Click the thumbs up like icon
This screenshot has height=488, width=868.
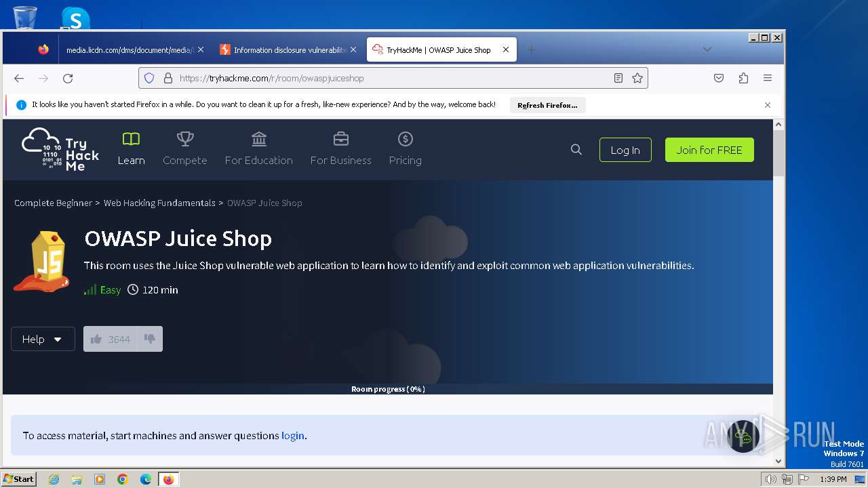pyautogui.click(x=96, y=339)
